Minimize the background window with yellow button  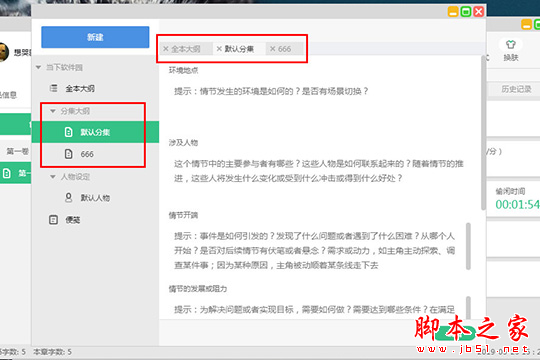point(527,24)
